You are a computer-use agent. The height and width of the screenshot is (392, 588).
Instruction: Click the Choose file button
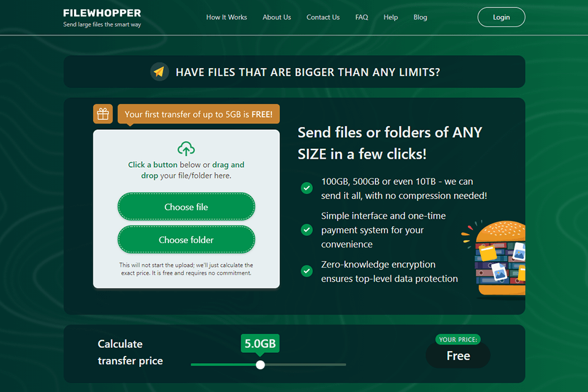click(x=186, y=206)
